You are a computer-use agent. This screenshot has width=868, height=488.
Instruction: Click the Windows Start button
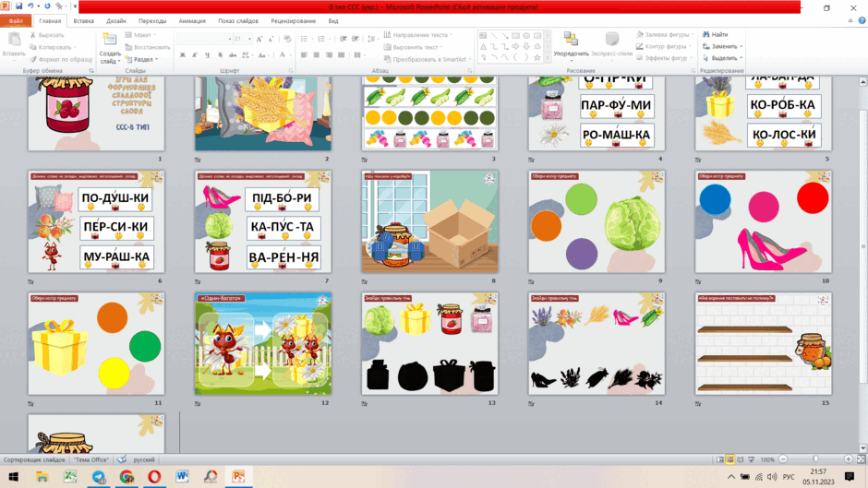[x=14, y=476]
